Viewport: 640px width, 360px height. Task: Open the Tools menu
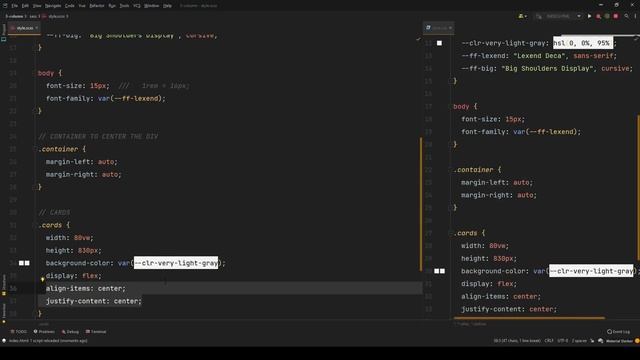(x=124, y=6)
